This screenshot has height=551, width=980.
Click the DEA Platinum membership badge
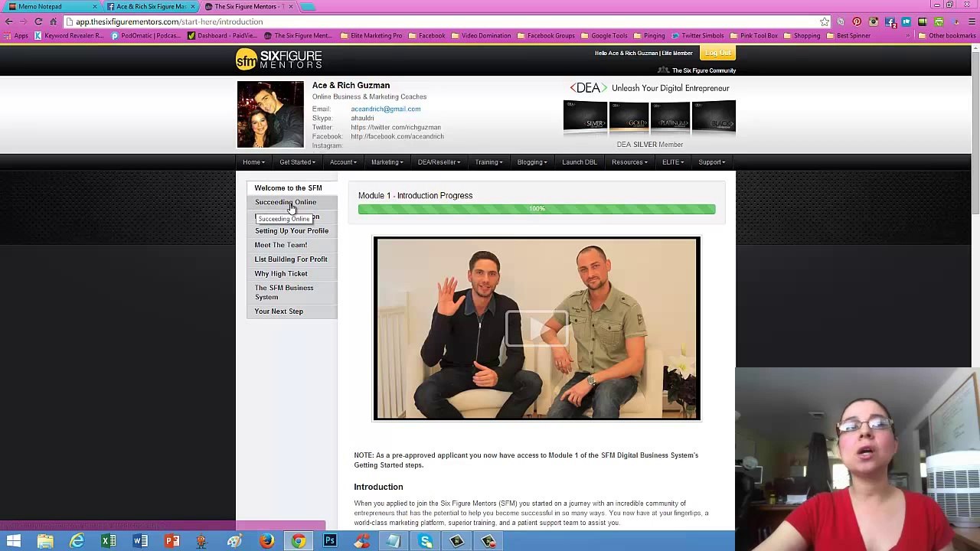(x=671, y=117)
